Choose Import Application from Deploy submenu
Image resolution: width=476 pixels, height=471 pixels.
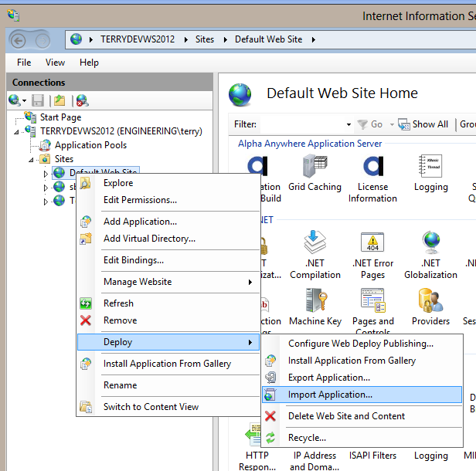(x=362, y=395)
